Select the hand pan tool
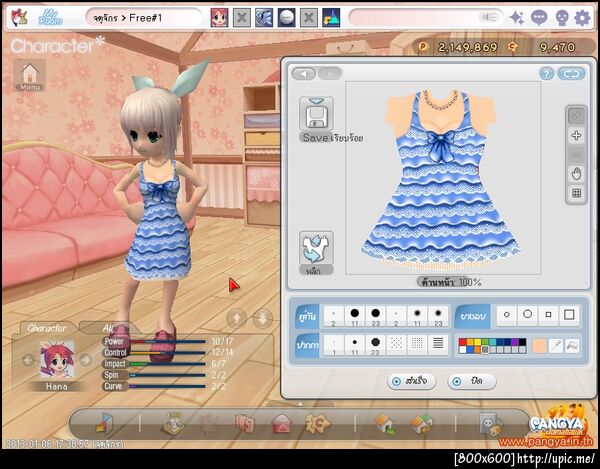 coord(576,174)
